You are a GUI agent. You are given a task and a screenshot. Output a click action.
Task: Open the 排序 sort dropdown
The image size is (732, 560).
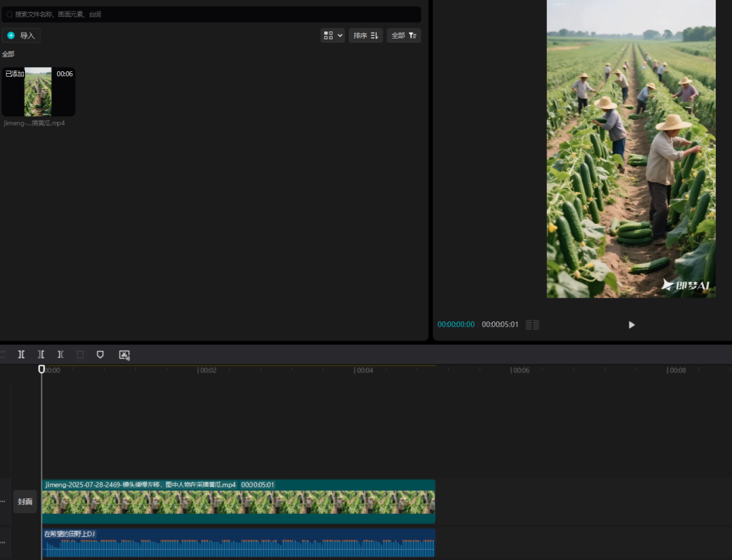pyautogui.click(x=365, y=35)
